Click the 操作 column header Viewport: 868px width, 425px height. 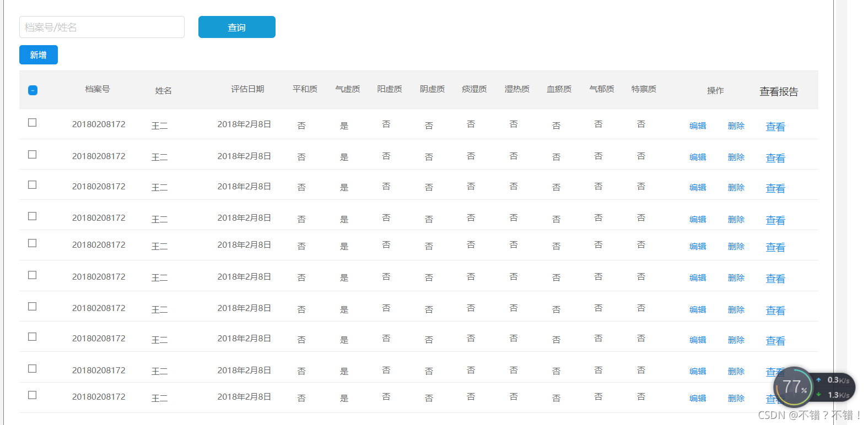point(715,90)
